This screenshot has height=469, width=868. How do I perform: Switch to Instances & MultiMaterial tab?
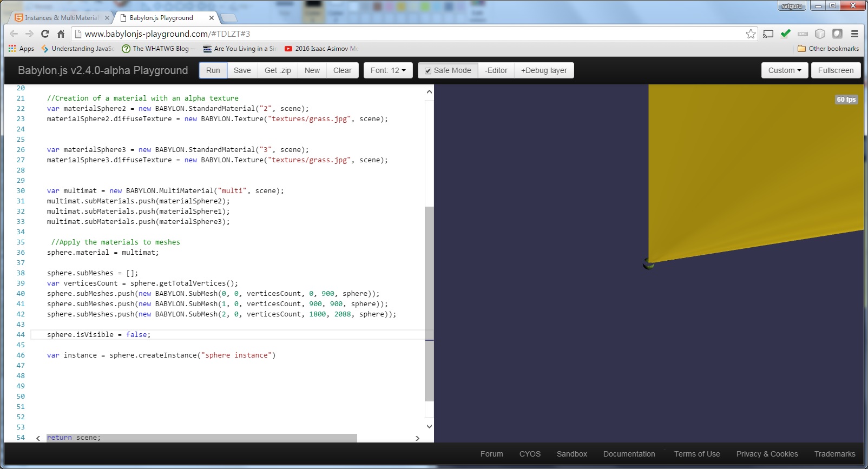coord(61,18)
